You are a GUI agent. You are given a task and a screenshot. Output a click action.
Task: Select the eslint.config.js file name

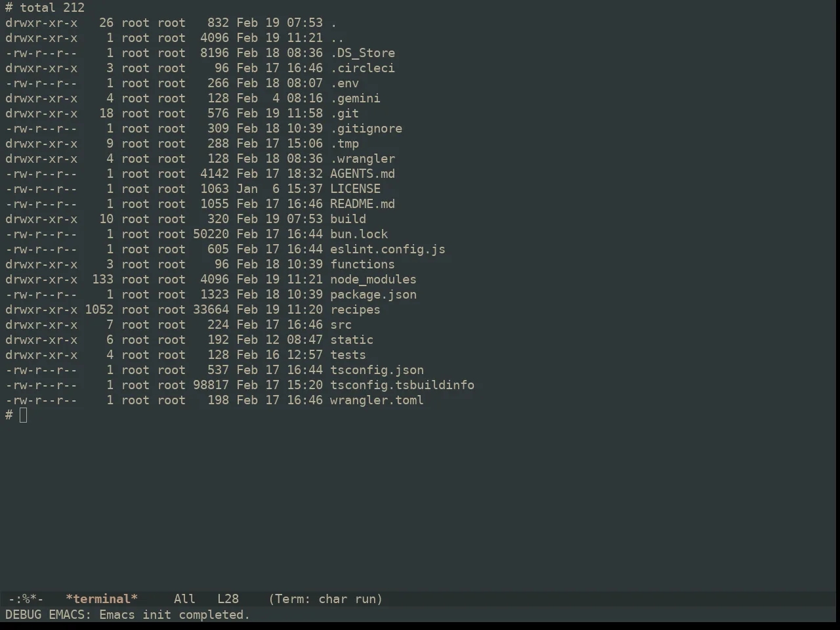pos(388,249)
